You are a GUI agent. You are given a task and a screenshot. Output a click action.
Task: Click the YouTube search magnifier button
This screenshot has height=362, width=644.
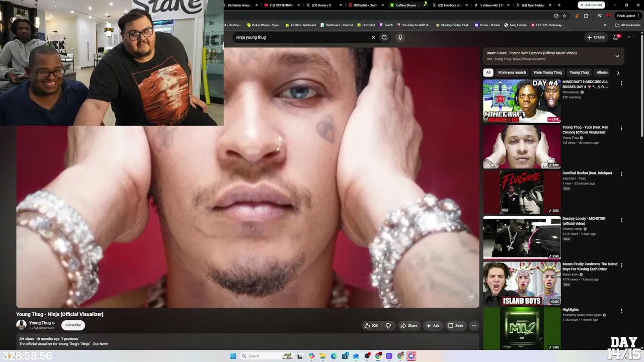[384, 37]
